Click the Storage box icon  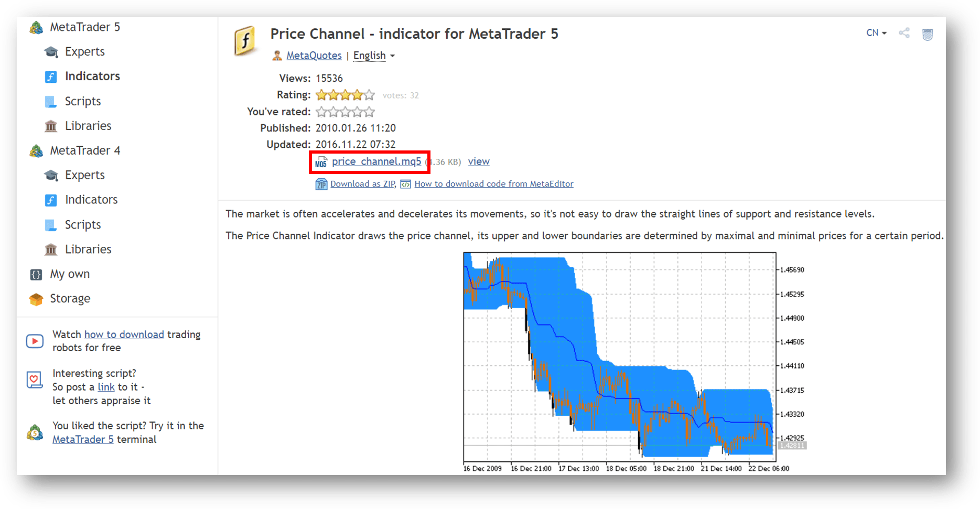coord(36,299)
